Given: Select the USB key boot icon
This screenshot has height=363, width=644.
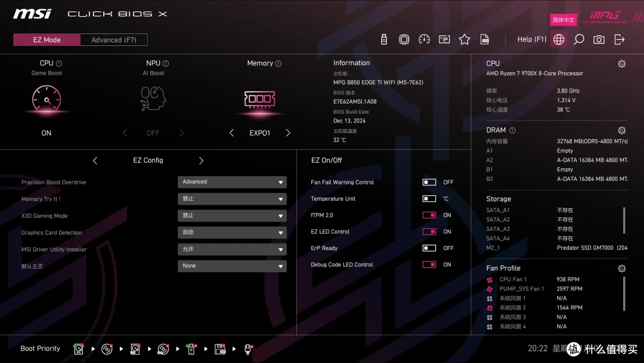Looking at the screenshot, I should (191, 349).
